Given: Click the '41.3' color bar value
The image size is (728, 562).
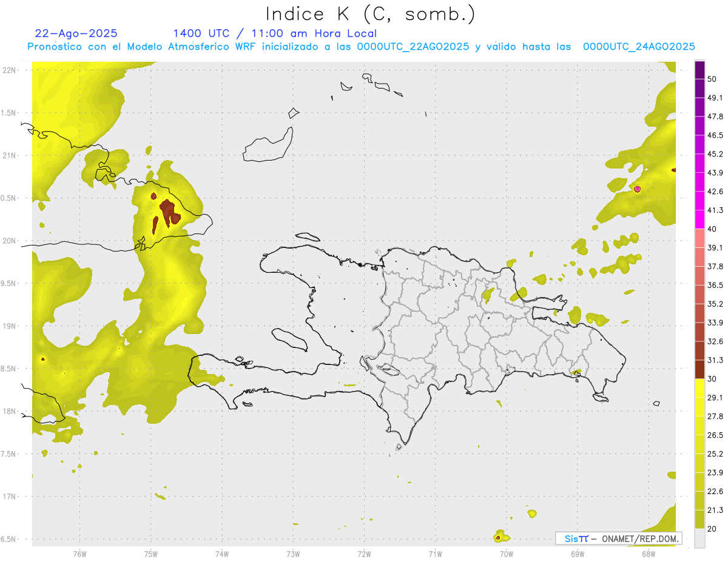Looking at the screenshot, I should coord(716,210).
